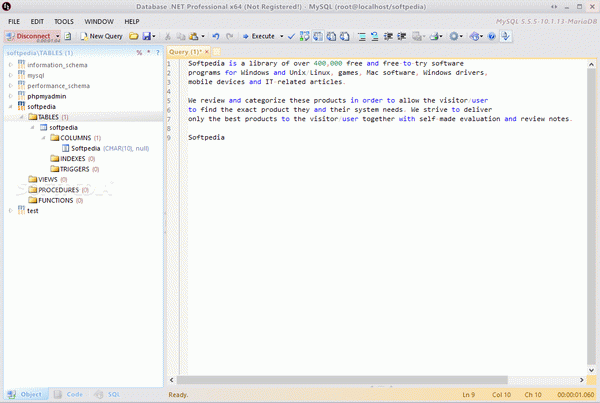Click the second of two indent icons

point(401,36)
